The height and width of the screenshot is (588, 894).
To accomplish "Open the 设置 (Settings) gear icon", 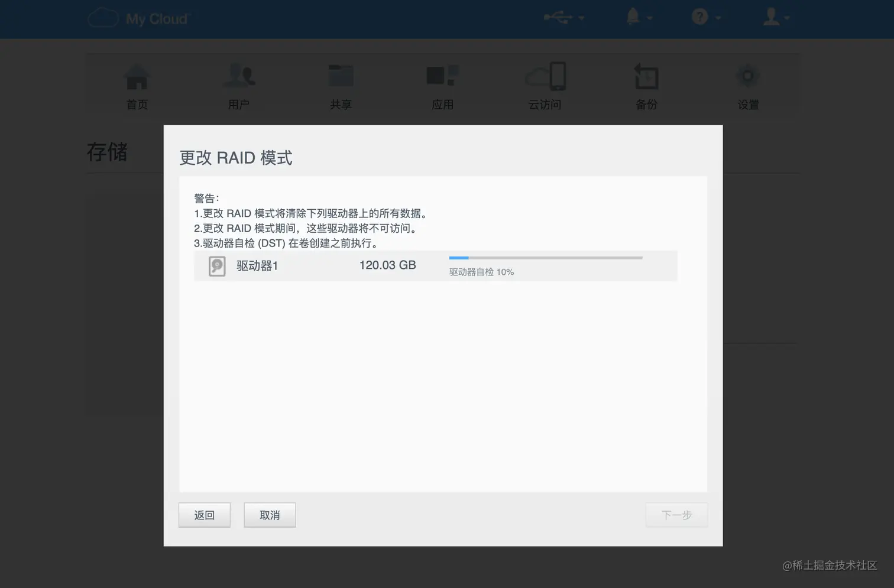I will [x=747, y=85].
